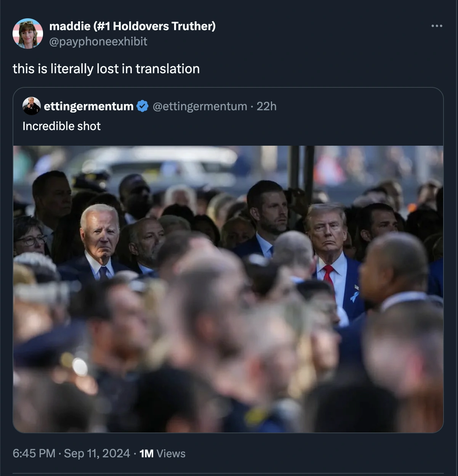
Task: Click the Views label
Action: (171, 453)
